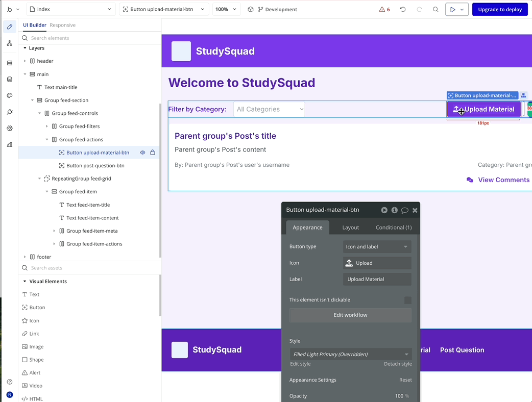Open the Workflow tab in left sidebar
The image size is (532, 402).
(x=10, y=43)
